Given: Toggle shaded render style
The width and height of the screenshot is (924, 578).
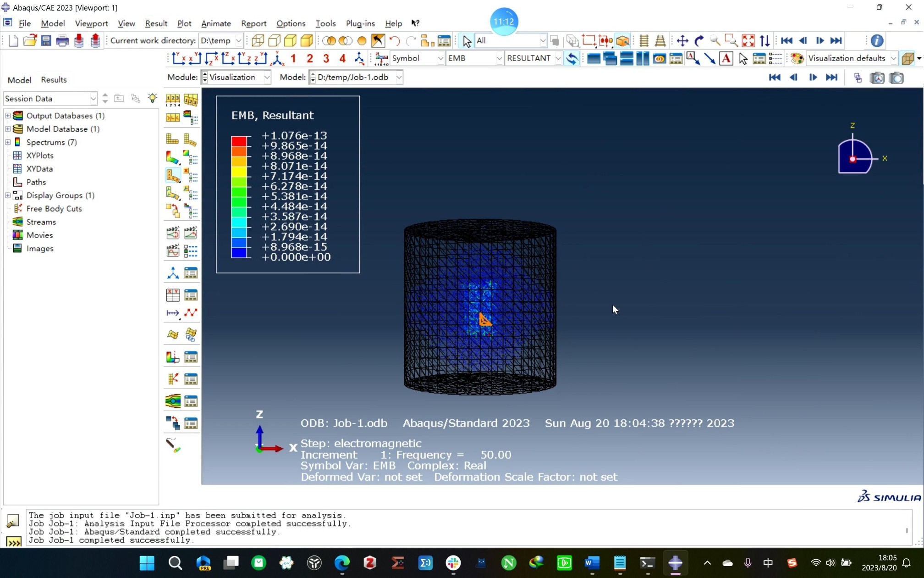Looking at the screenshot, I should point(307,41).
